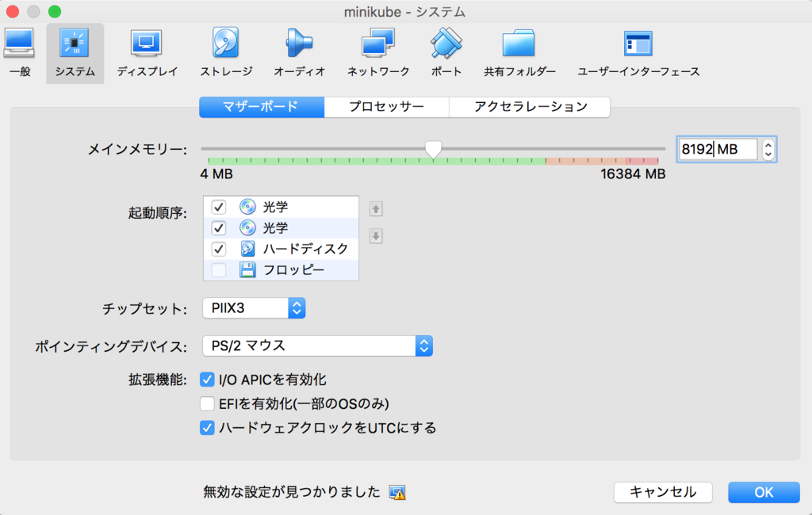Toggle ハードウェアクロックをUTCにする checkbox
The image size is (812, 515).
(x=207, y=428)
